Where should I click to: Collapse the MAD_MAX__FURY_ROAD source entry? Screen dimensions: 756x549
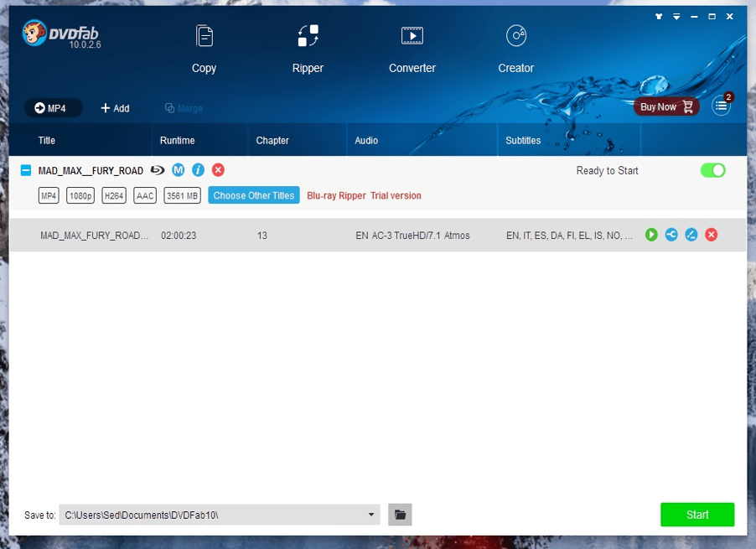pyautogui.click(x=25, y=170)
